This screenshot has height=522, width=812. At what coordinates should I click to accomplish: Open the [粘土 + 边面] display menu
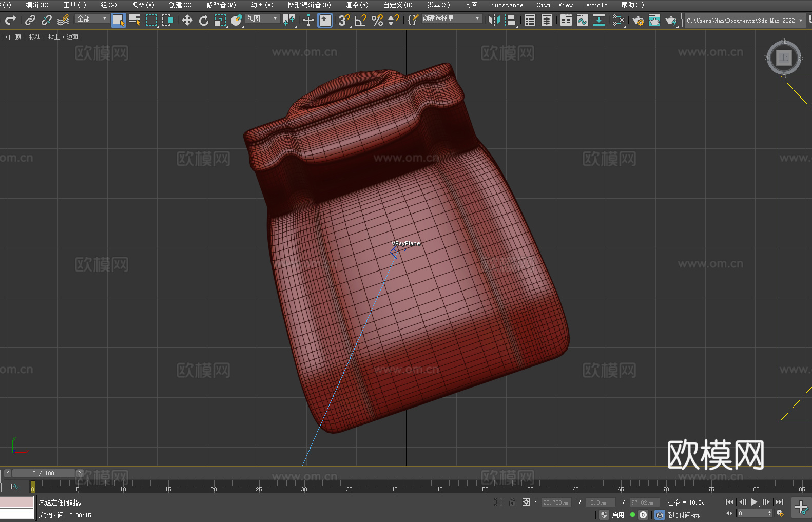(64, 37)
